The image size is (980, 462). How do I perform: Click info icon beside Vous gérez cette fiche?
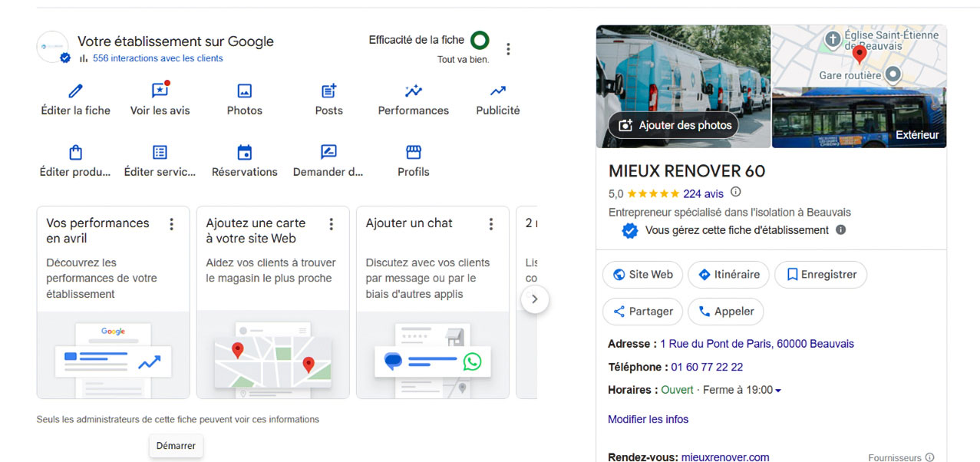pos(840,229)
